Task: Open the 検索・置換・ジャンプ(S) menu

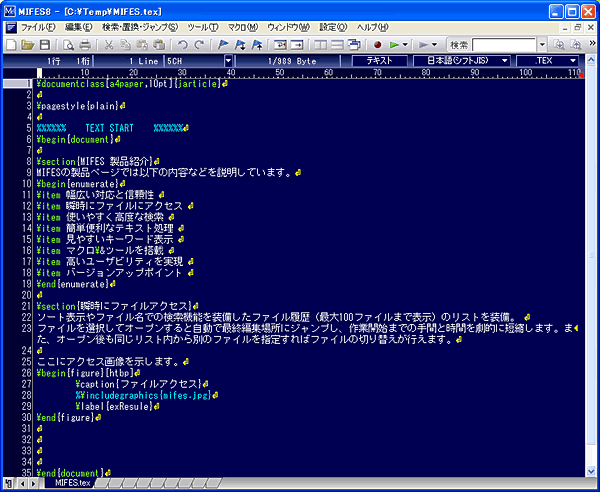Action: coord(139,27)
